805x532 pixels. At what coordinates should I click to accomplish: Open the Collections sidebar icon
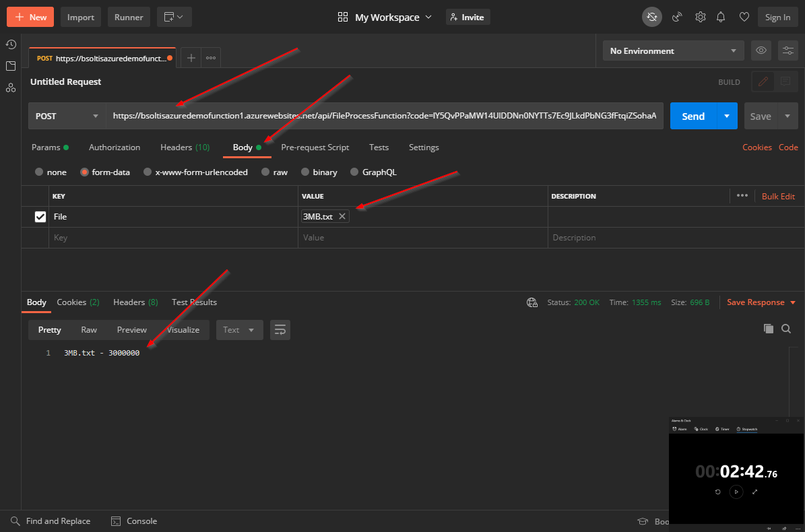11,66
